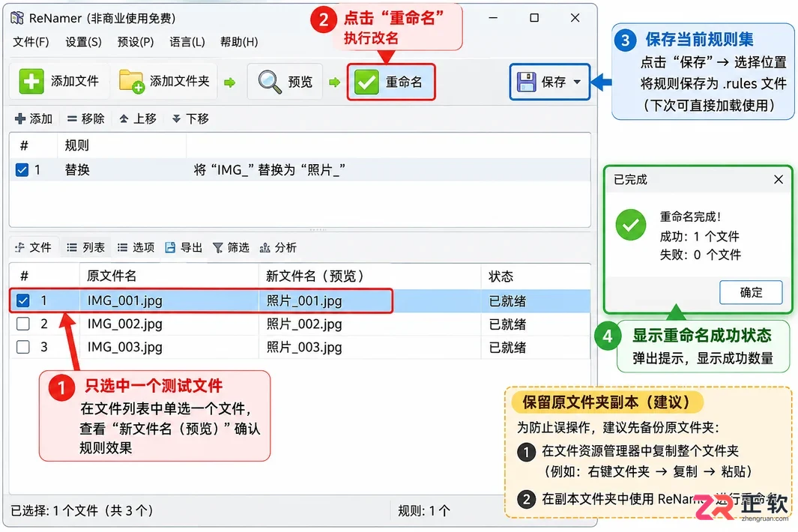Open the Save dropdown arrow
Screen dimensions: 798x532
pyautogui.click(x=577, y=82)
